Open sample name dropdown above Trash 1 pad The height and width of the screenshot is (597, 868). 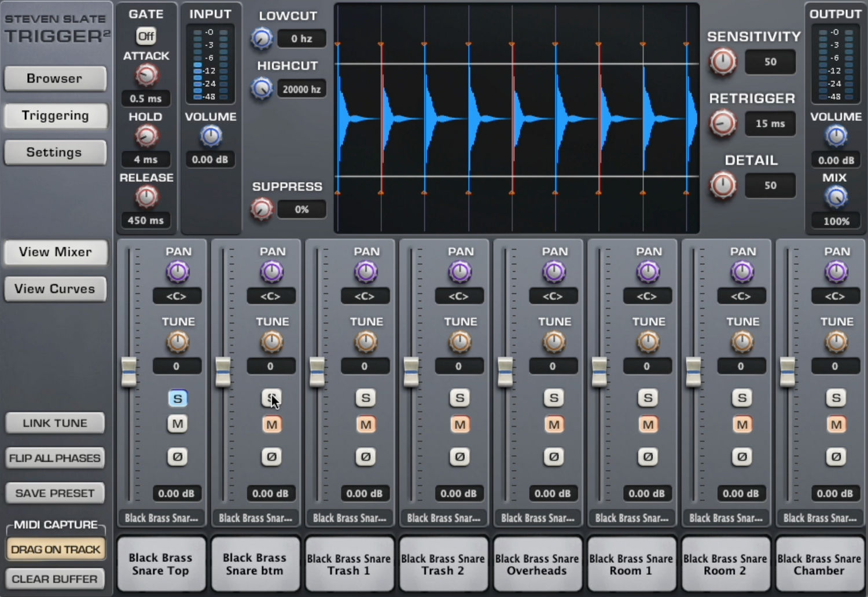(x=350, y=518)
